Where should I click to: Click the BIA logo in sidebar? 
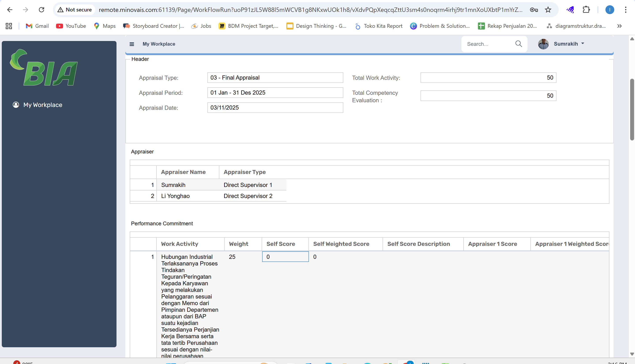pyautogui.click(x=44, y=68)
